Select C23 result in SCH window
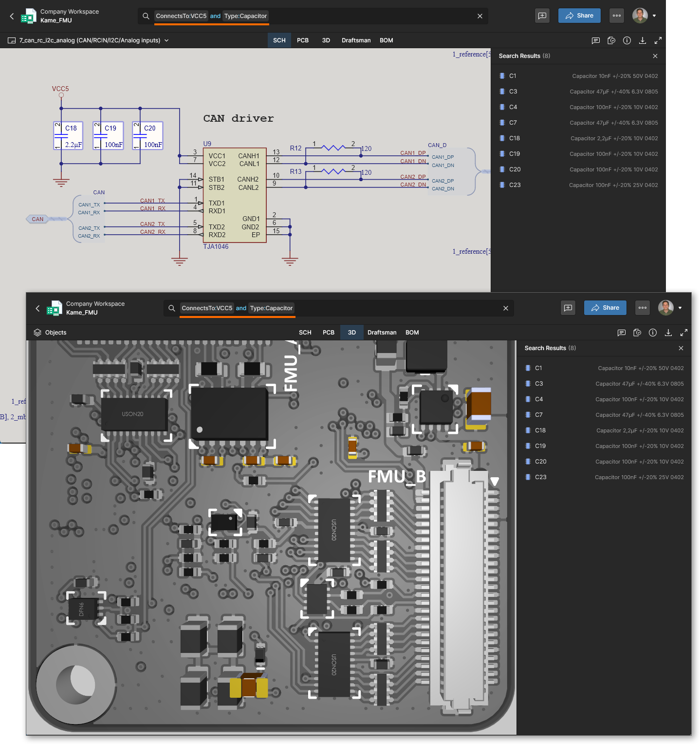This screenshot has height=744, width=700. pyautogui.click(x=578, y=185)
